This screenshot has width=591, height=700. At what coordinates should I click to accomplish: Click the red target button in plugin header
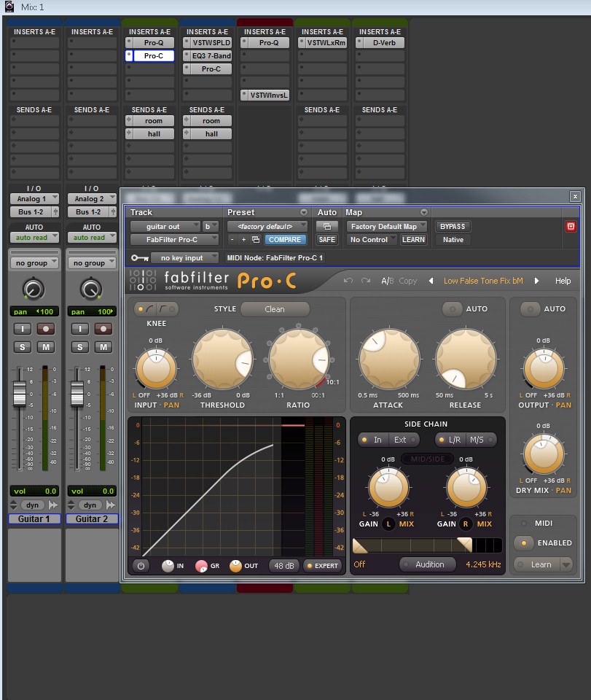coord(571,226)
